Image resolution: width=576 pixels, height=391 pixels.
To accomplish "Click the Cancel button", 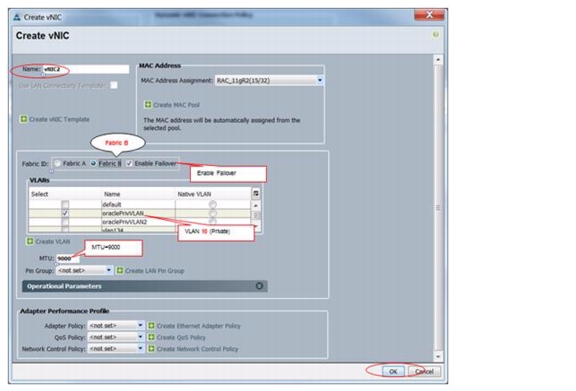I will 424,372.
